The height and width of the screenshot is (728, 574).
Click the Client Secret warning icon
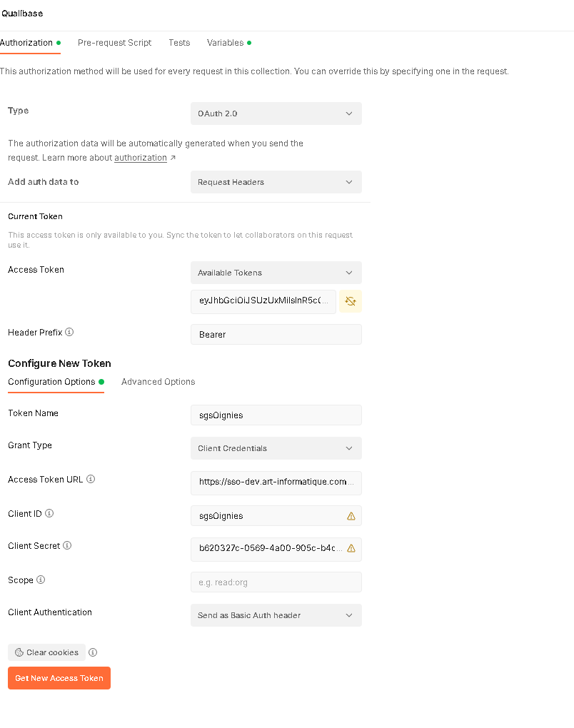tap(351, 548)
